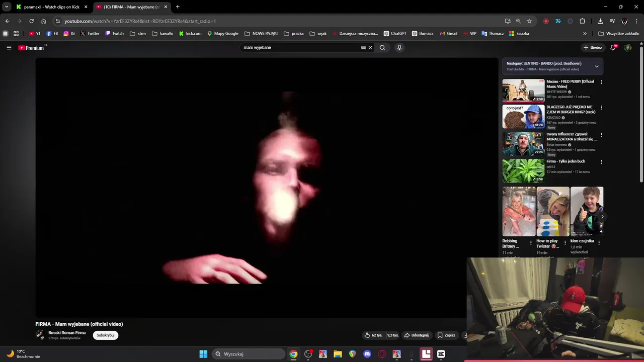Open the ChatGPT bookmark

click(x=395, y=34)
